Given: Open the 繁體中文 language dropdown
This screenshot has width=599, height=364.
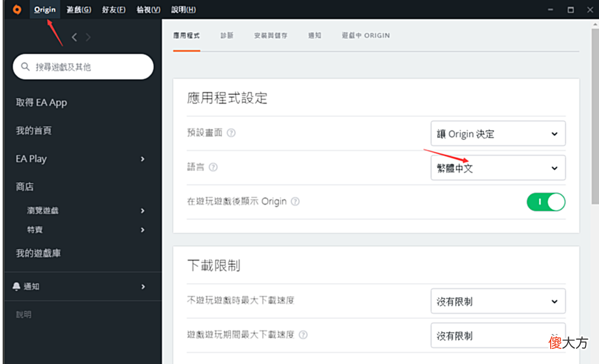Looking at the screenshot, I should point(498,168).
